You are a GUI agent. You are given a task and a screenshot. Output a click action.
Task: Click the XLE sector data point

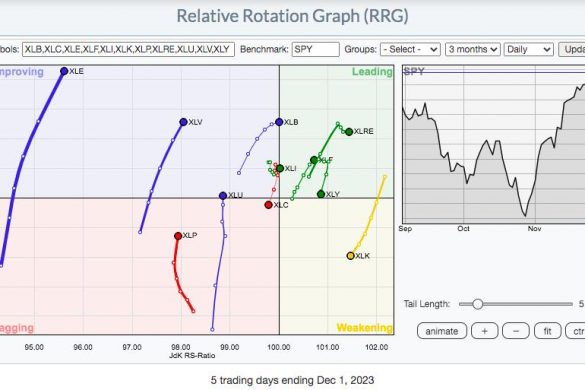[x=64, y=71]
